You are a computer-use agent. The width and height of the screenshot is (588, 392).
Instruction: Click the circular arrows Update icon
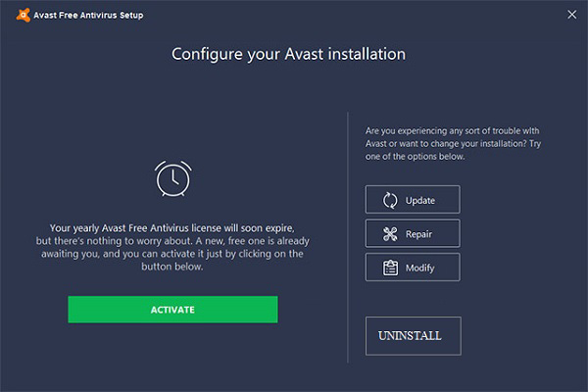(390, 200)
